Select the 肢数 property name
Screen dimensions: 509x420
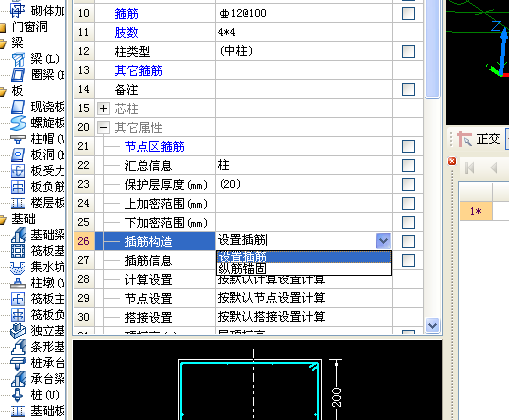[126, 33]
